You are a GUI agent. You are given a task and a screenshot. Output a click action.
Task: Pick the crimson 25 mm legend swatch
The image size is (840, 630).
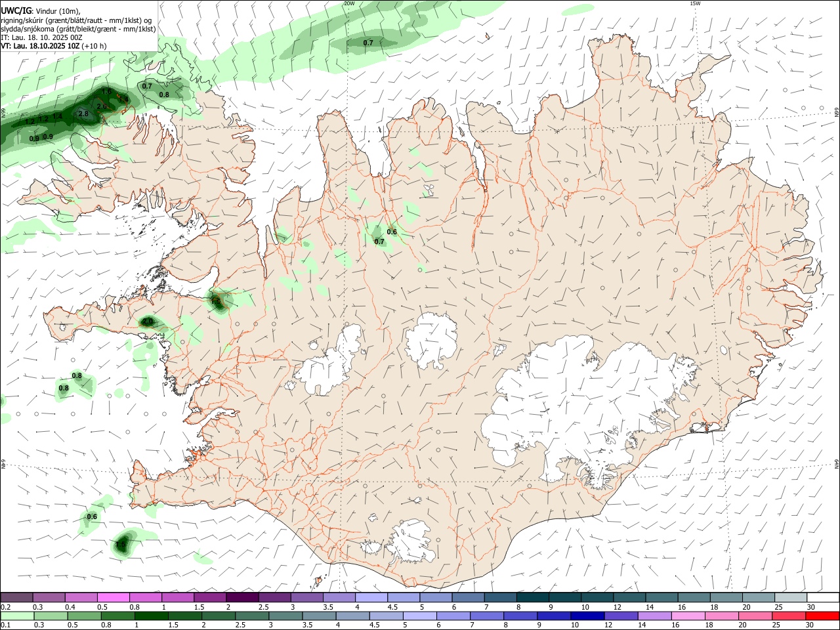tap(789, 616)
